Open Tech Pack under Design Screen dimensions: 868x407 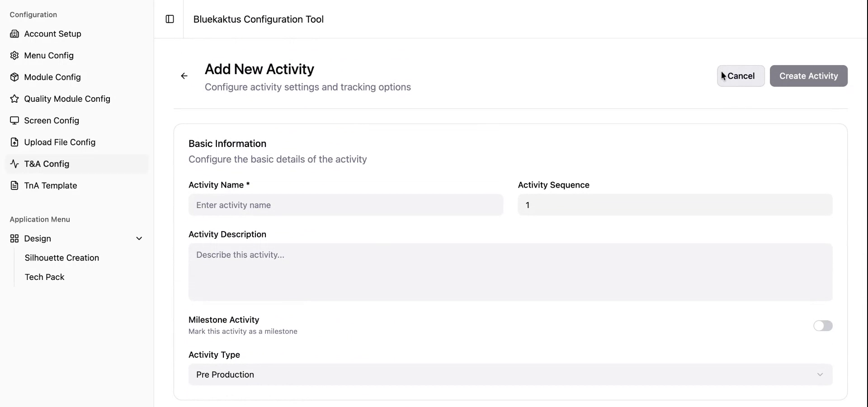(44, 277)
